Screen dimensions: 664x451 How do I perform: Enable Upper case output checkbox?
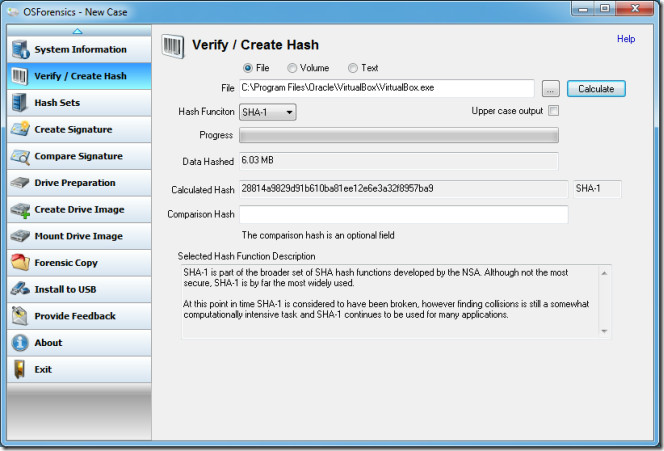pos(553,111)
